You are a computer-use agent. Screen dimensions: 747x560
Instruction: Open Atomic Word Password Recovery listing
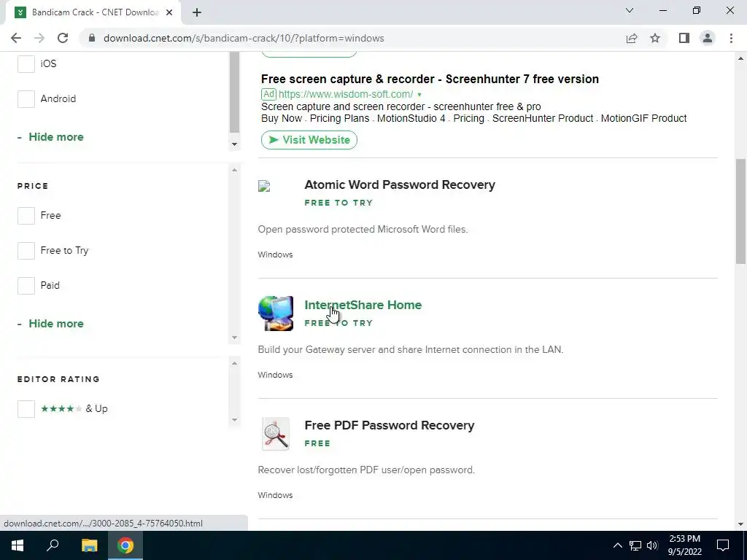tap(400, 184)
